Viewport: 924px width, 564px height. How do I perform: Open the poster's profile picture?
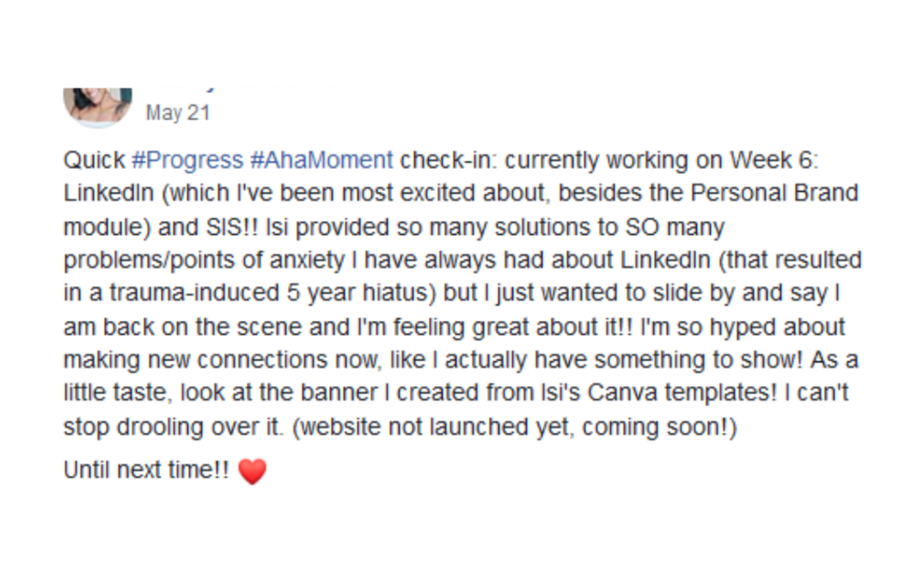coord(98,106)
